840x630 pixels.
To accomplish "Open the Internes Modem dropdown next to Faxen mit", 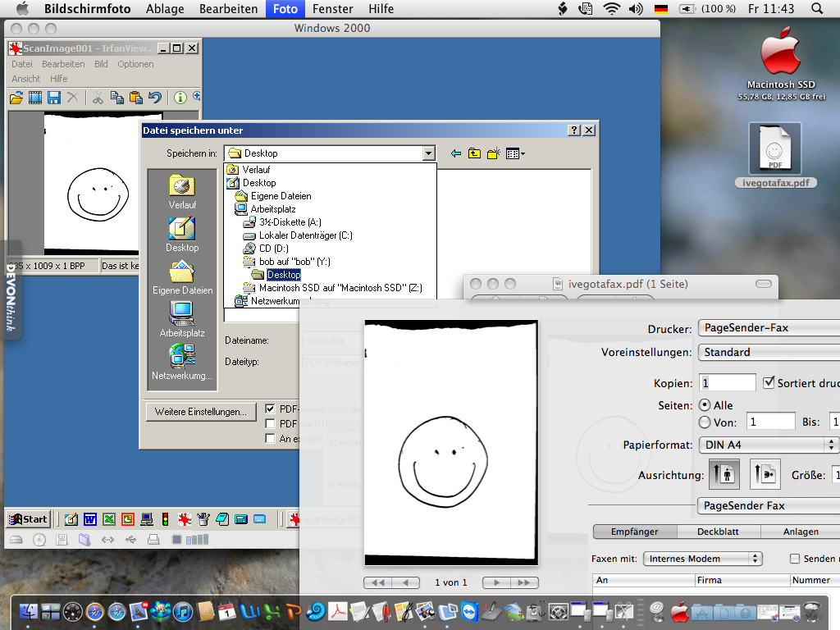I will coord(705,559).
